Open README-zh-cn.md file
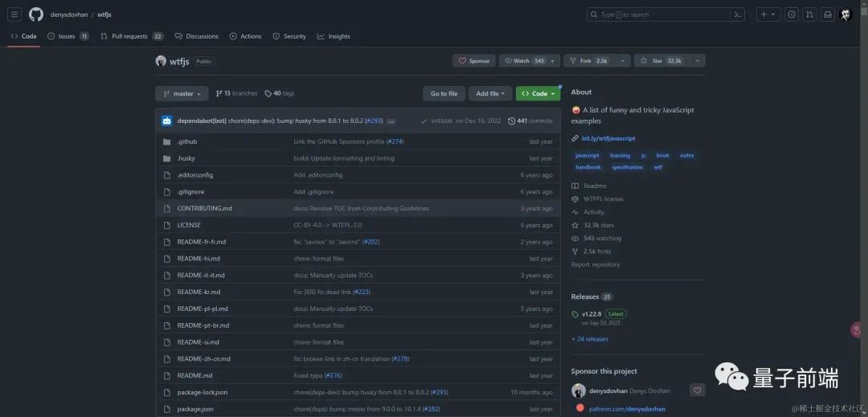The height and width of the screenshot is (417, 868). pos(203,359)
